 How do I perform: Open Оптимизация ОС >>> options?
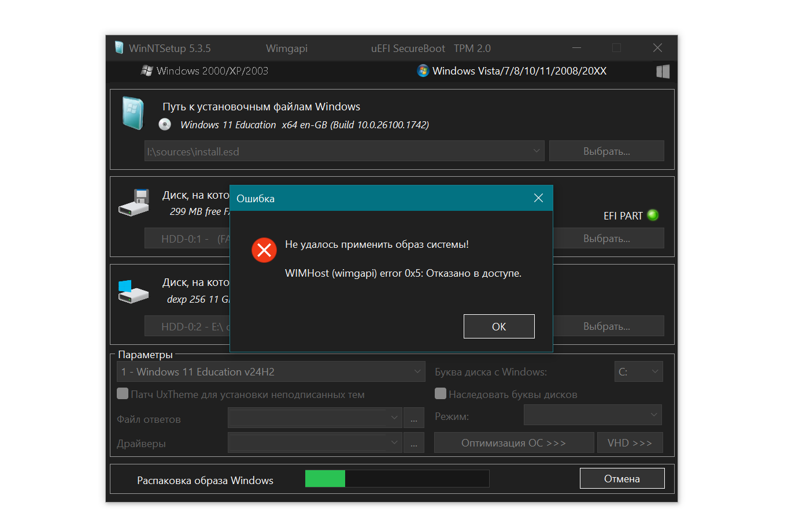pos(514,443)
